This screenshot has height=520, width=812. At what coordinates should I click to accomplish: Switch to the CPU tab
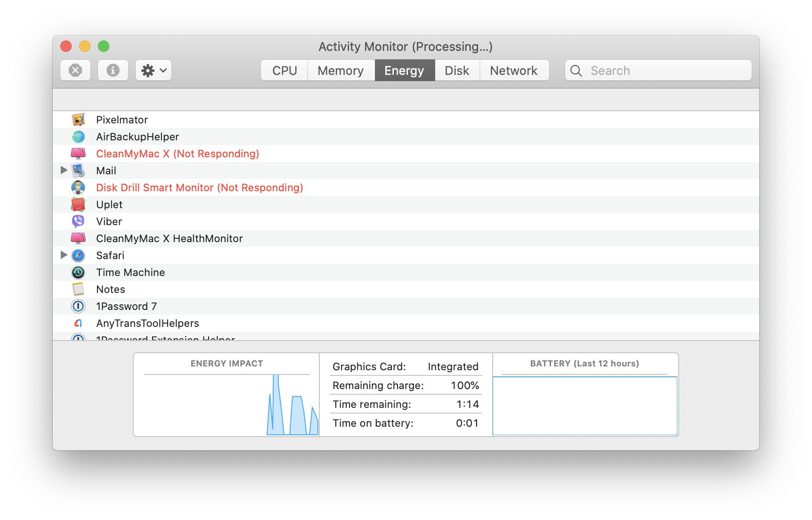(284, 70)
